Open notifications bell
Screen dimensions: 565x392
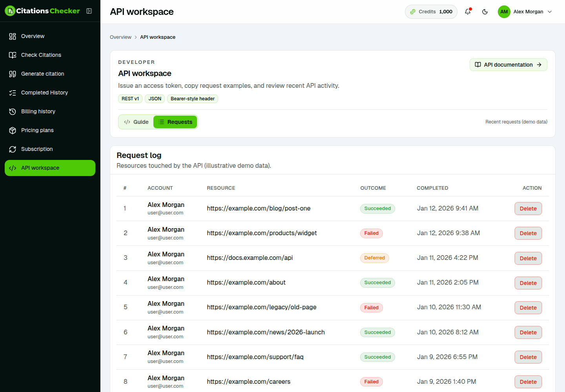click(468, 12)
